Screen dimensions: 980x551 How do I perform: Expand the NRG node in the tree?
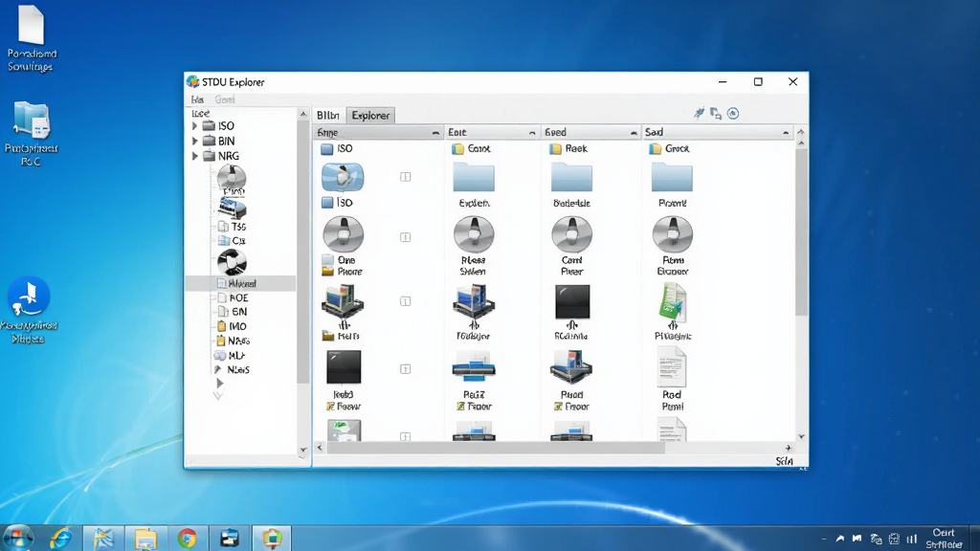click(194, 156)
